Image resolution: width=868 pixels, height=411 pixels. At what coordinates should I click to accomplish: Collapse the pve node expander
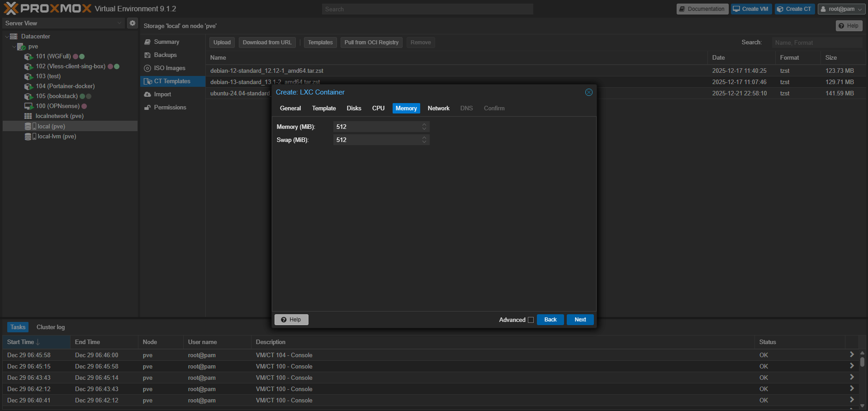click(14, 47)
